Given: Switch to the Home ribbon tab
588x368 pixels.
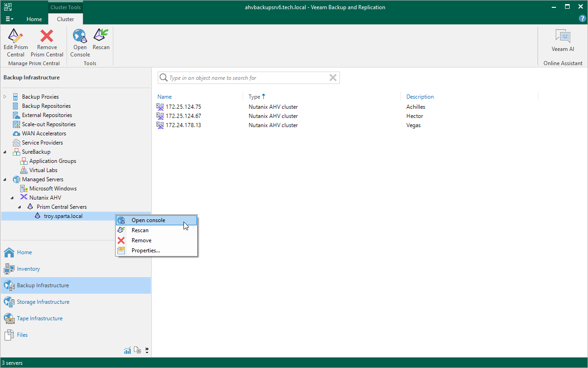Looking at the screenshot, I should (x=34, y=19).
